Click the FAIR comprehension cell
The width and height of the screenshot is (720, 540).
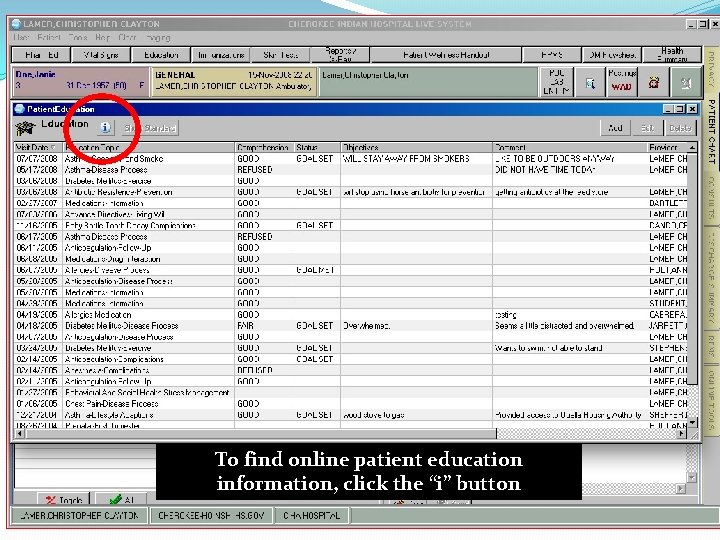coord(264,326)
